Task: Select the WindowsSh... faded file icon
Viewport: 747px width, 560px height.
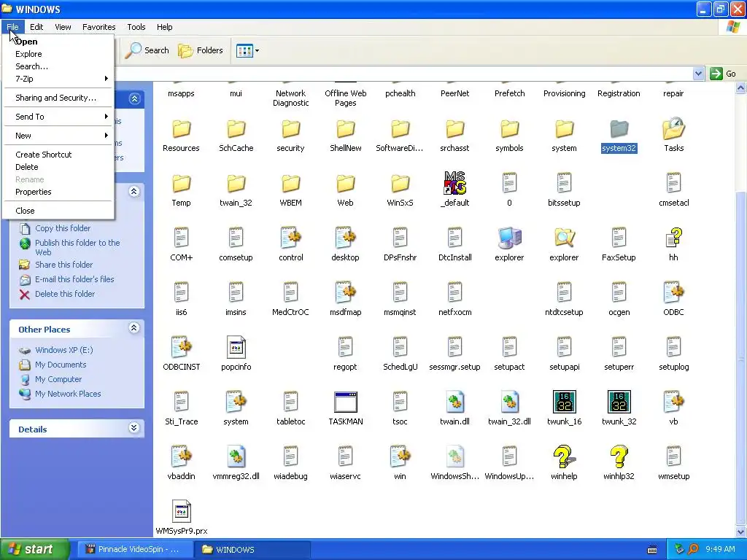Action: click(x=455, y=456)
